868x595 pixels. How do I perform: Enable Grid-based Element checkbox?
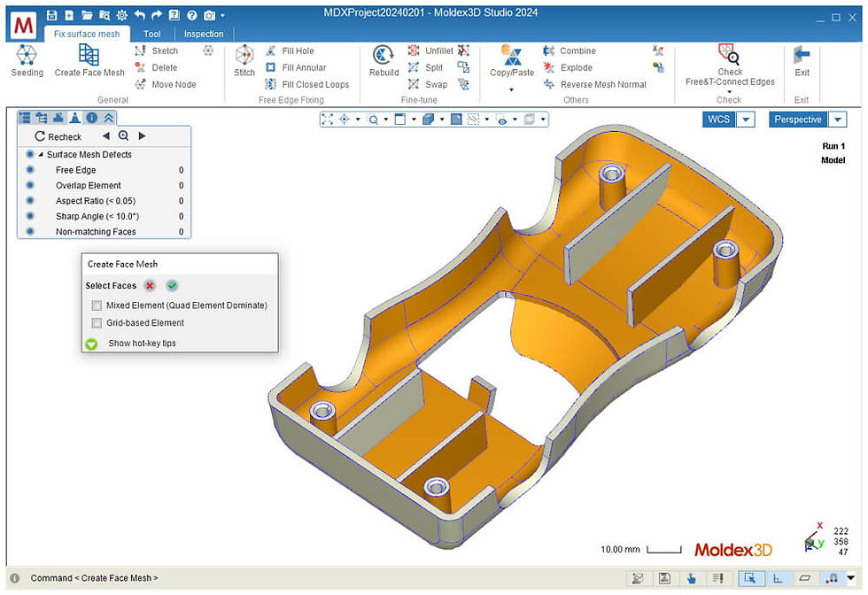(97, 322)
